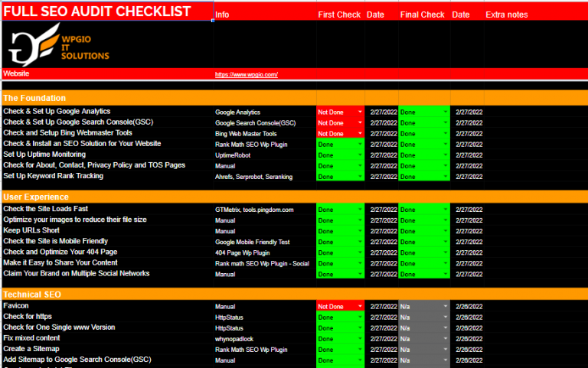Open First Check dropdown for Mobile Friendly row

[x=360, y=242]
